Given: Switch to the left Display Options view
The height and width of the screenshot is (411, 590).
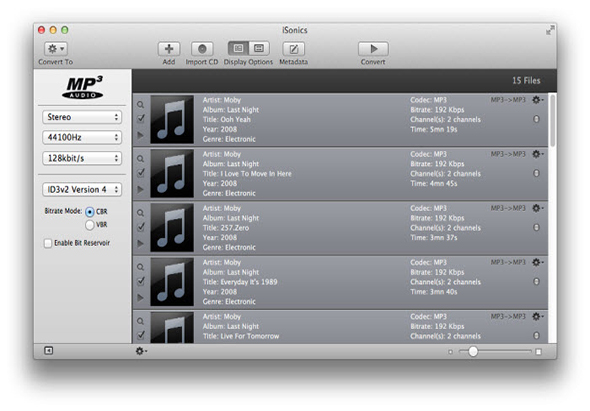Looking at the screenshot, I should click(x=238, y=49).
